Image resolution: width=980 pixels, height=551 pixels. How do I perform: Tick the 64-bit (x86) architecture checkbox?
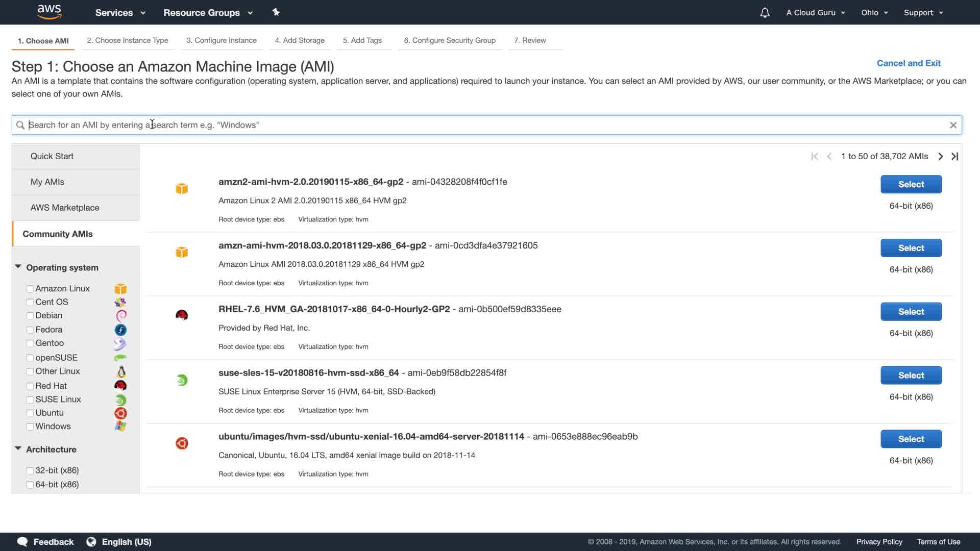click(x=30, y=485)
